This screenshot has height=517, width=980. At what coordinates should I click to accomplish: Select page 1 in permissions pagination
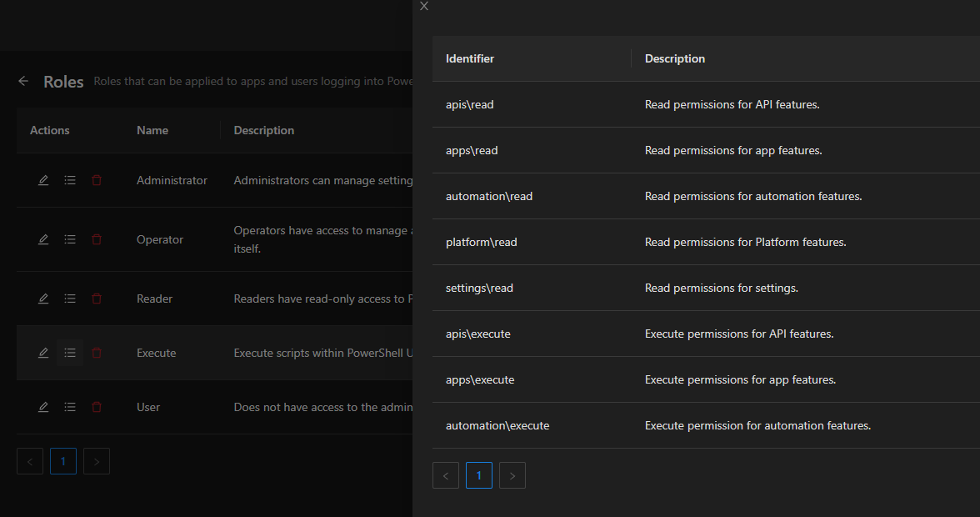pos(479,475)
